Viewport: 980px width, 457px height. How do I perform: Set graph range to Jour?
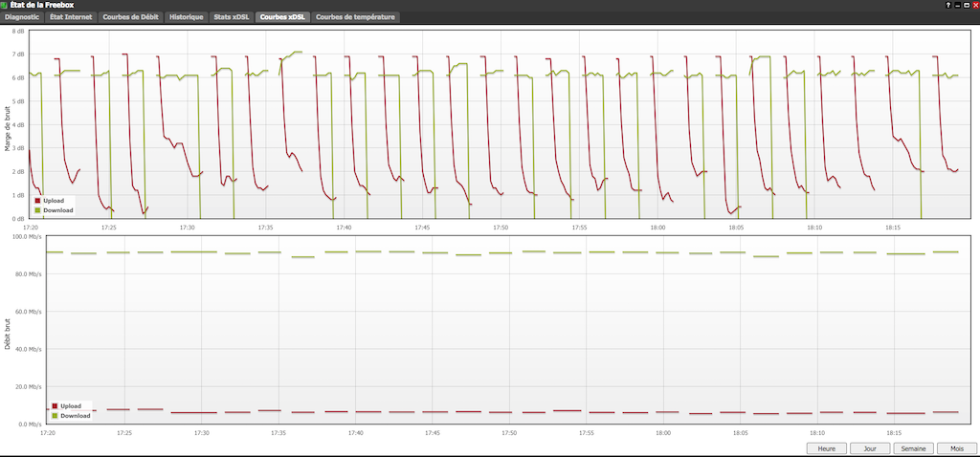(x=869, y=447)
